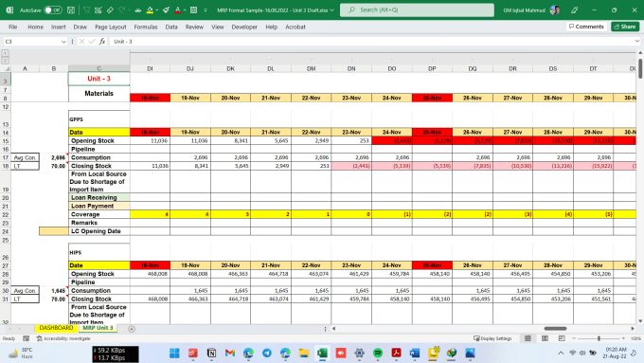Click the Windows Start button on taskbar
This screenshot has height=363, width=644.
[174, 354]
